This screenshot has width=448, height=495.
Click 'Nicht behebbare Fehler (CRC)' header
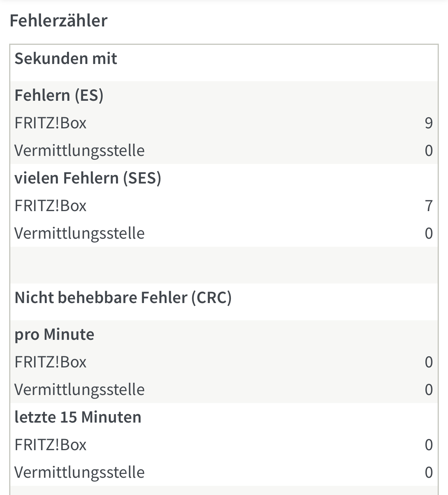click(x=123, y=298)
